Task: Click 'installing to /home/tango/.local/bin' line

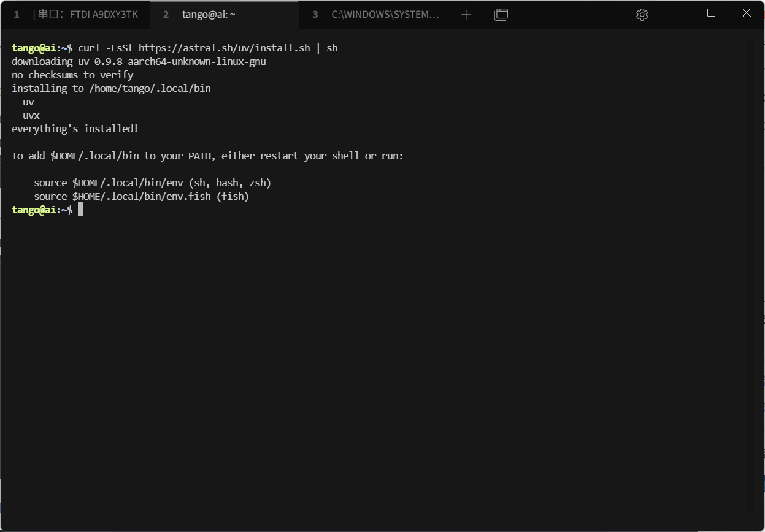Action: [111, 88]
